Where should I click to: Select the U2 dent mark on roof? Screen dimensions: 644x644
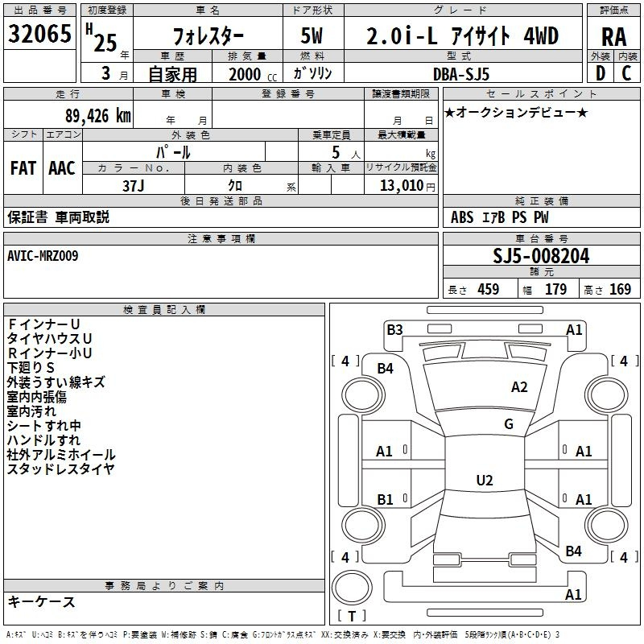[484, 481]
